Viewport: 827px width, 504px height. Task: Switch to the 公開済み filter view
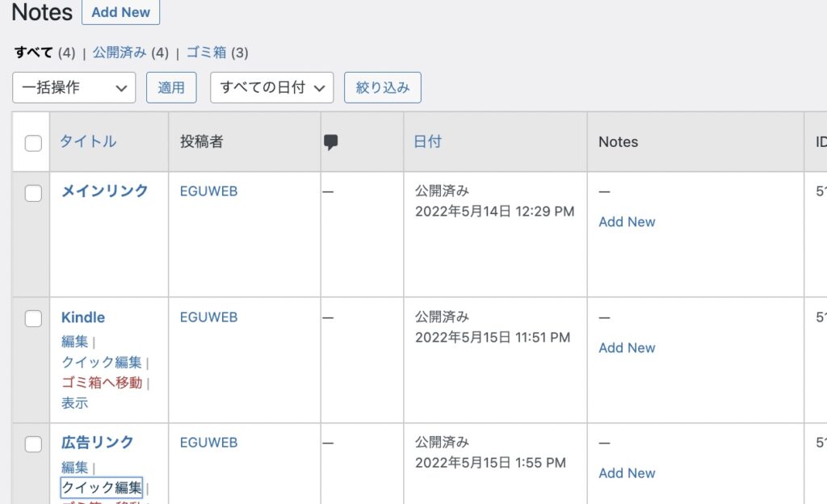120,52
